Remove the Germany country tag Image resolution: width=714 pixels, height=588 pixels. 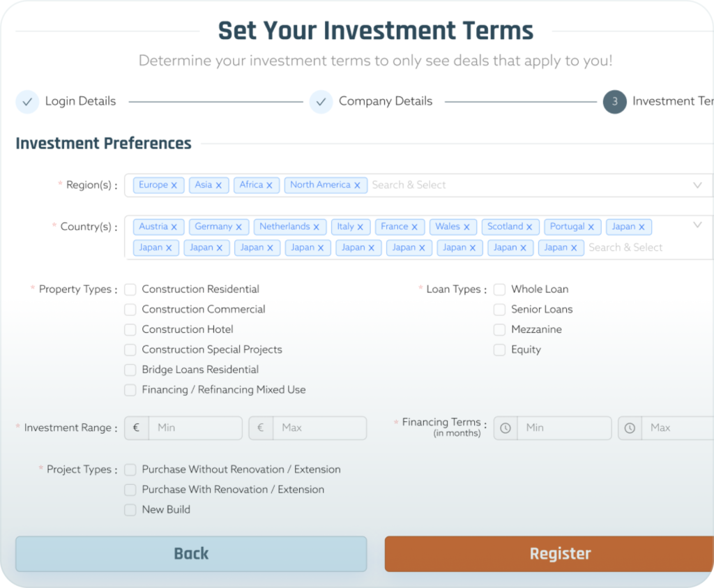pos(238,227)
